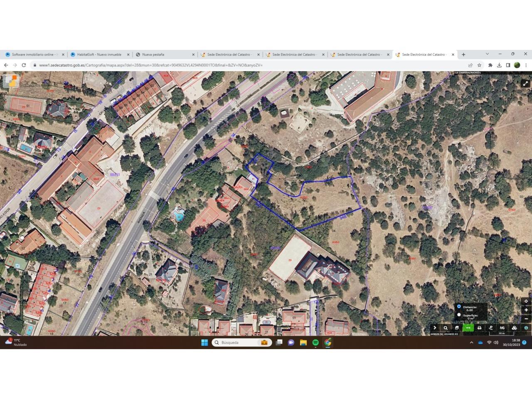Toggle the Chrome side panel button
Screen dimensions: 532x399
click(x=508, y=65)
